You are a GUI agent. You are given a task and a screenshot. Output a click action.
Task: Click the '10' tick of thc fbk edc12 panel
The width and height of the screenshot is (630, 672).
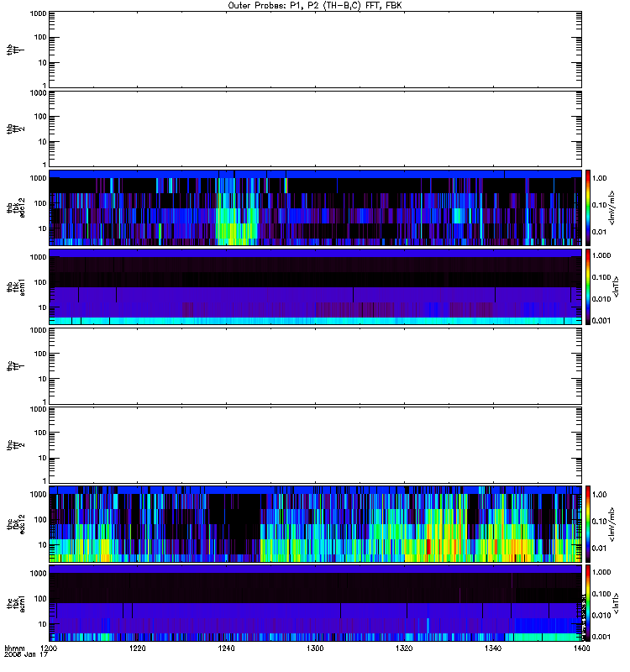tap(42, 544)
